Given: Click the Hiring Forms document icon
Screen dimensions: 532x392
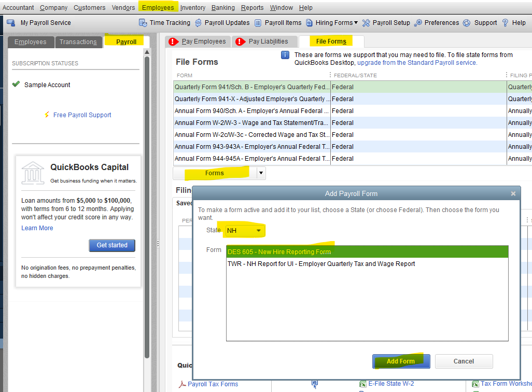Looking at the screenshot, I should 309,23.
